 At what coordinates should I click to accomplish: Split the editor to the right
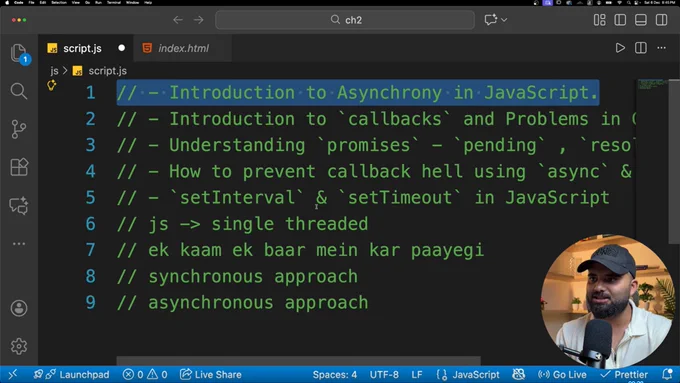point(641,48)
